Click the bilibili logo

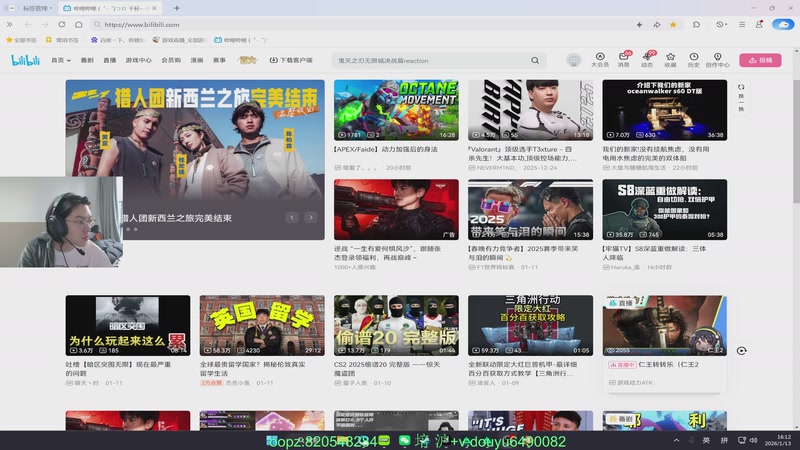(26, 60)
